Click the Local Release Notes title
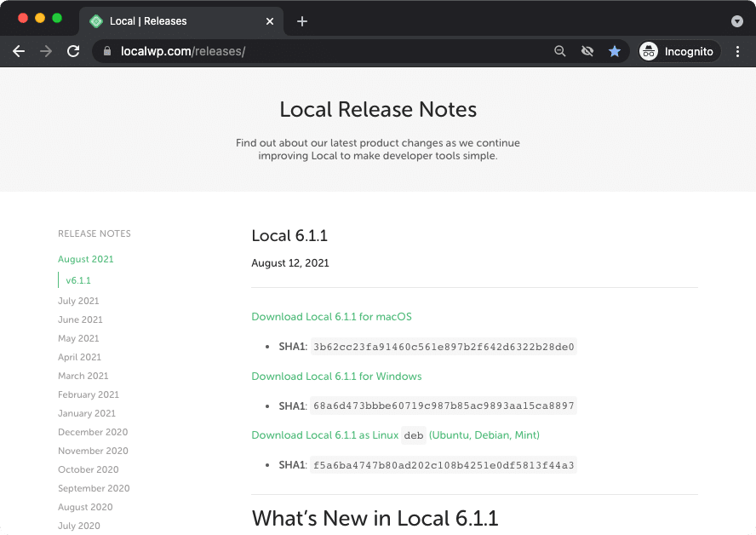 point(379,110)
